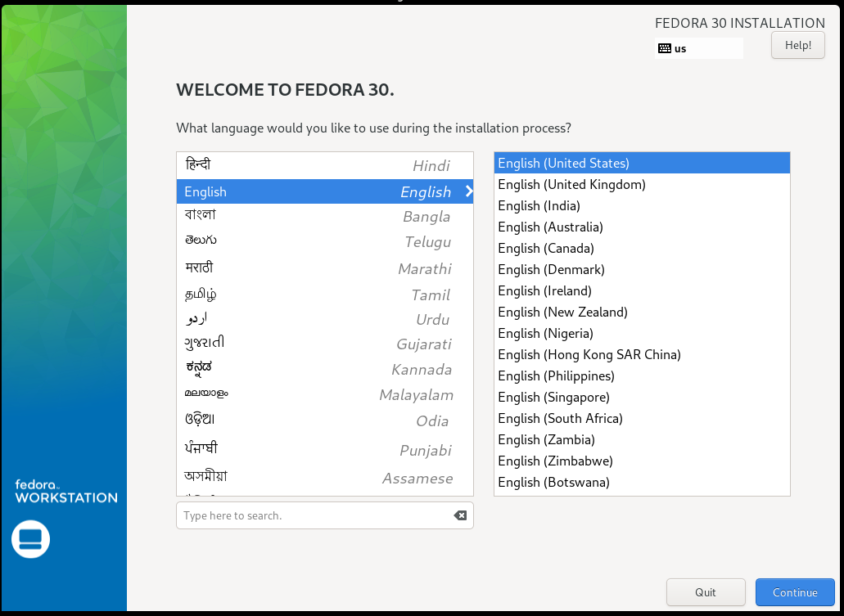844x616 pixels.
Task: Select Hindi in the language list
Action: (x=324, y=166)
